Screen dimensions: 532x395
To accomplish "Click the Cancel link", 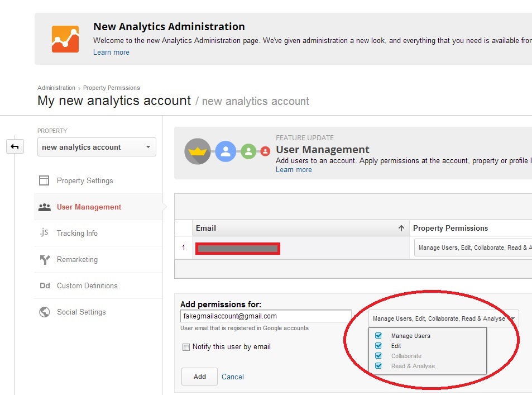I will (x=233, y=377).
